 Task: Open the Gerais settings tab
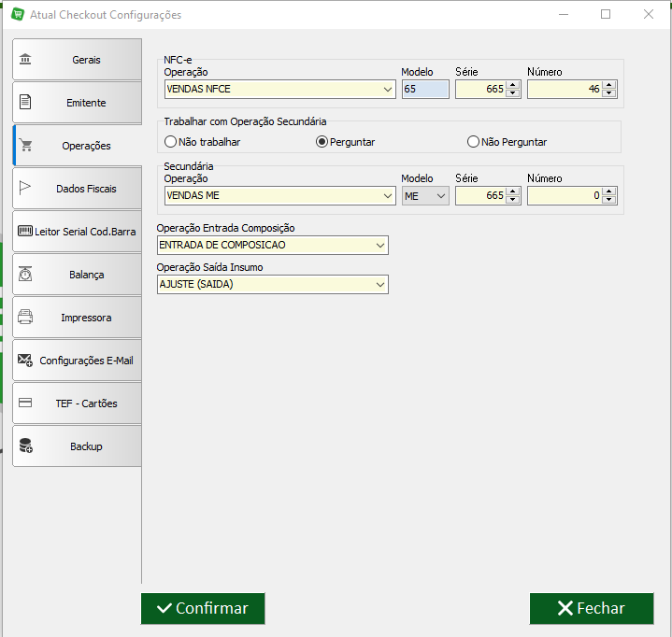(78, 59)
